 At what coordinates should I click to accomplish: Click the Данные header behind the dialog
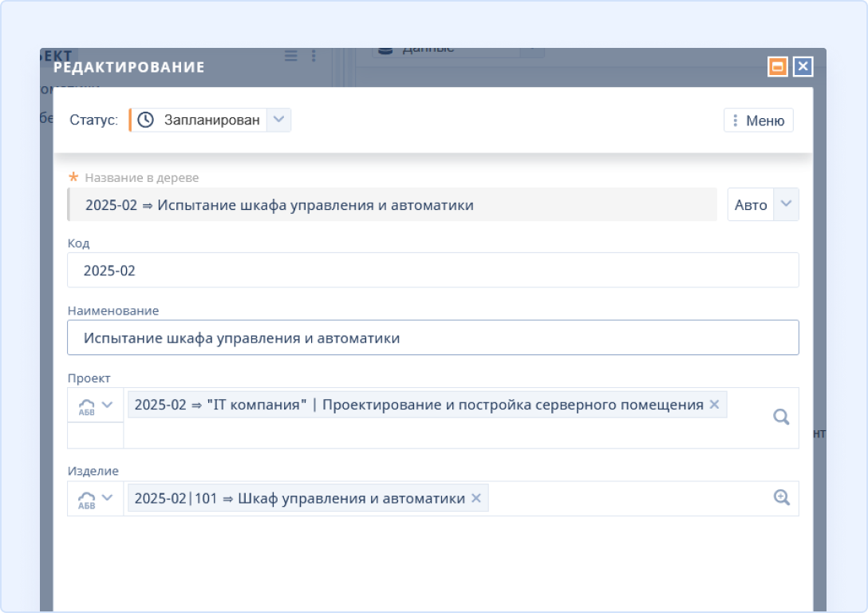[431, 49]
